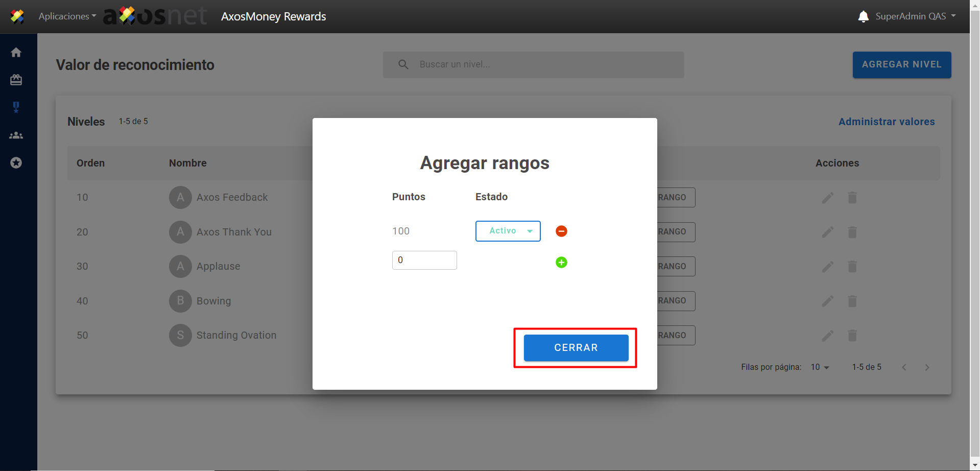Add new range with green plus
The image size is (980, 471).
(x=561, y=263)
